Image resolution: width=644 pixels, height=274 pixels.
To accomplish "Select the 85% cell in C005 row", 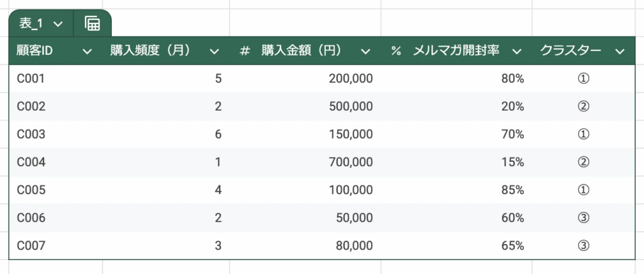I will tap(513, 190).
